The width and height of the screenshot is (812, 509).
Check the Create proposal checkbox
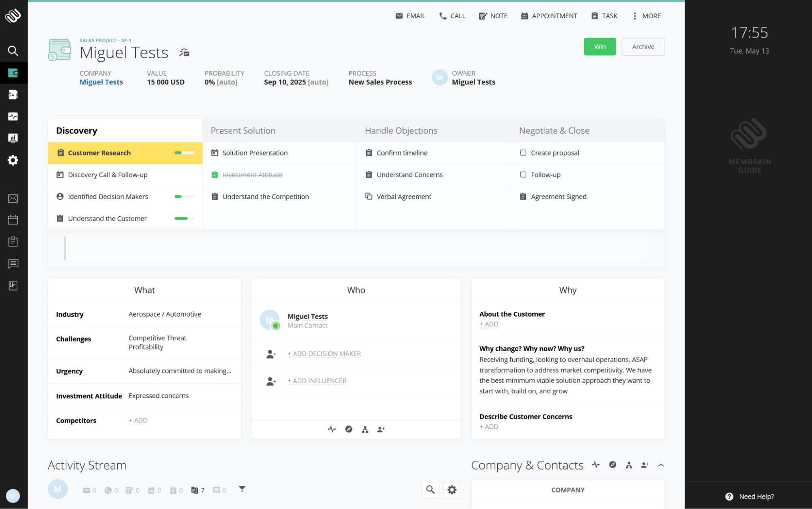(523, 153)
